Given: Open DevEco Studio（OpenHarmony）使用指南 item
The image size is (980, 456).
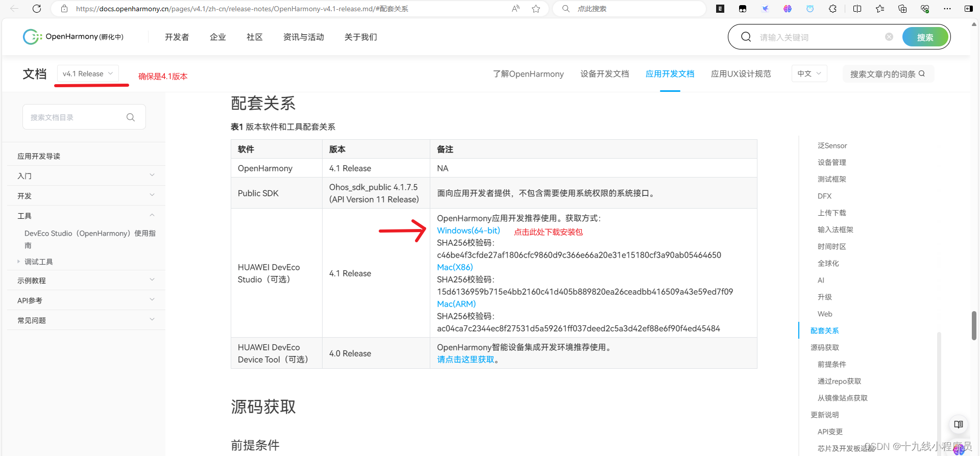Looking at the screenshot, I should pyautogui.click(x=90, y=239).
